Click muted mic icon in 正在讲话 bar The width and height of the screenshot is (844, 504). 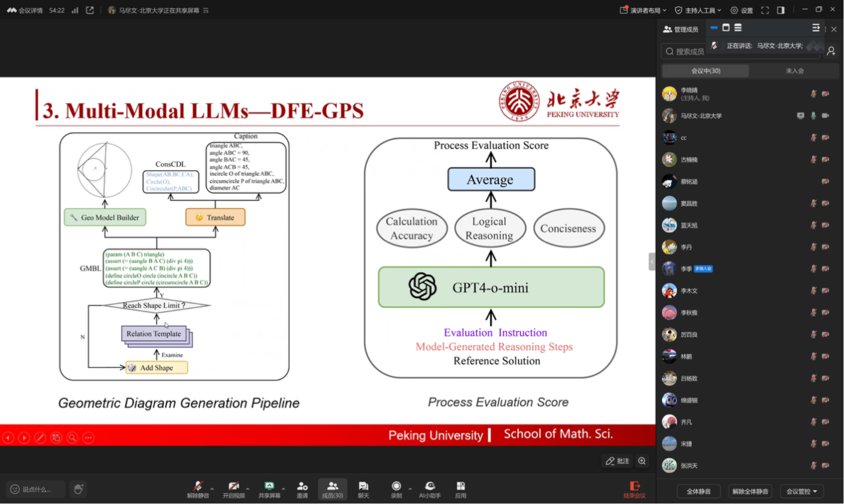point(714,45)
